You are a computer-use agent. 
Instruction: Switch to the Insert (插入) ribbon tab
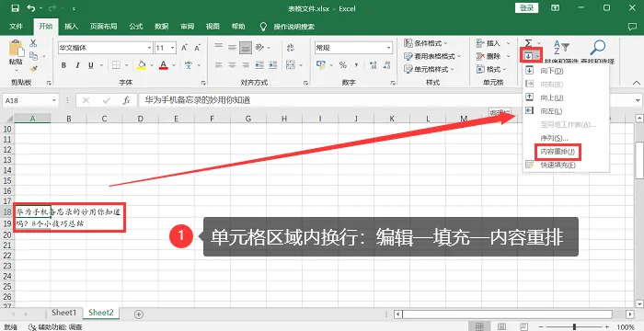coord(71,27)
